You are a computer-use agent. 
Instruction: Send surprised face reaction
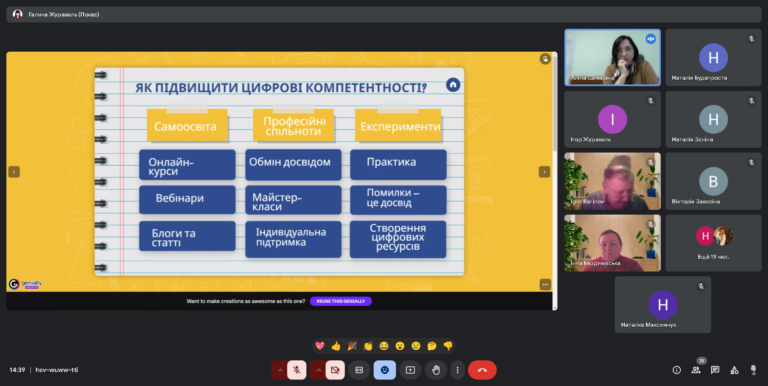tap(400, 346)
